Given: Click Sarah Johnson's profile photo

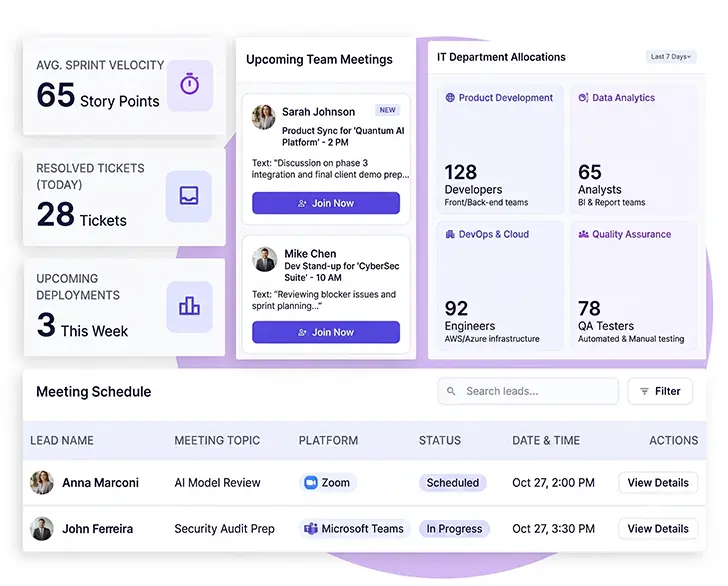Looking at the screenshot, I should point(264,117).
